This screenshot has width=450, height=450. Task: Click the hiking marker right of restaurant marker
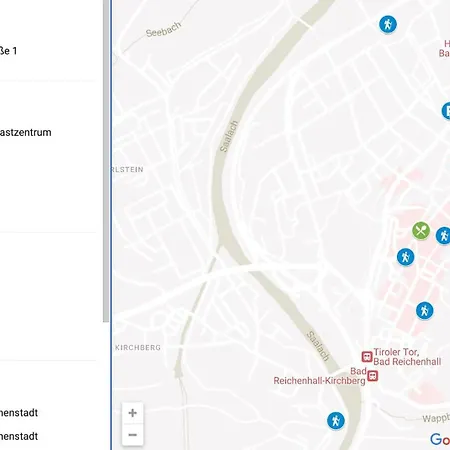[443, 236]
